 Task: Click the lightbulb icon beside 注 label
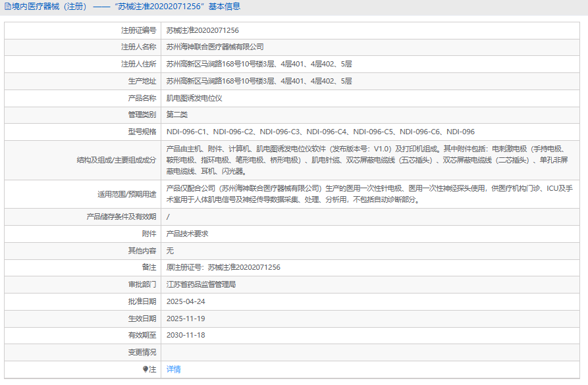146,369
